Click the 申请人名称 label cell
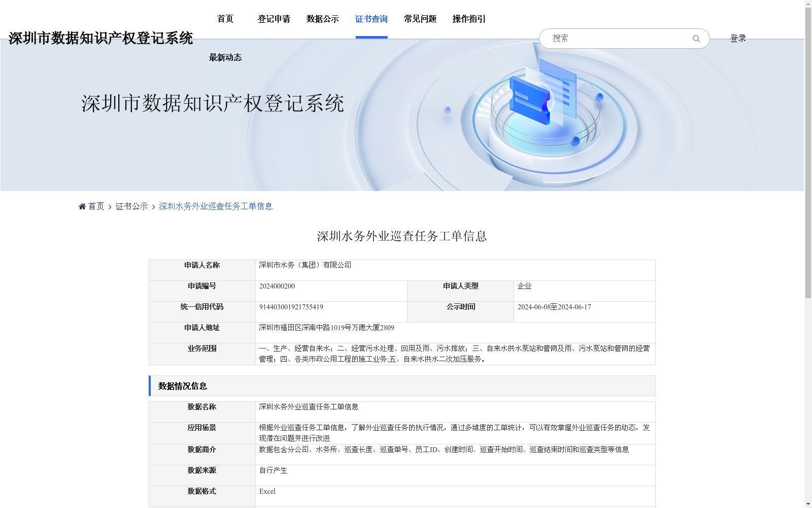The height and width of the screenshot is (508, 812). point(202,270)
